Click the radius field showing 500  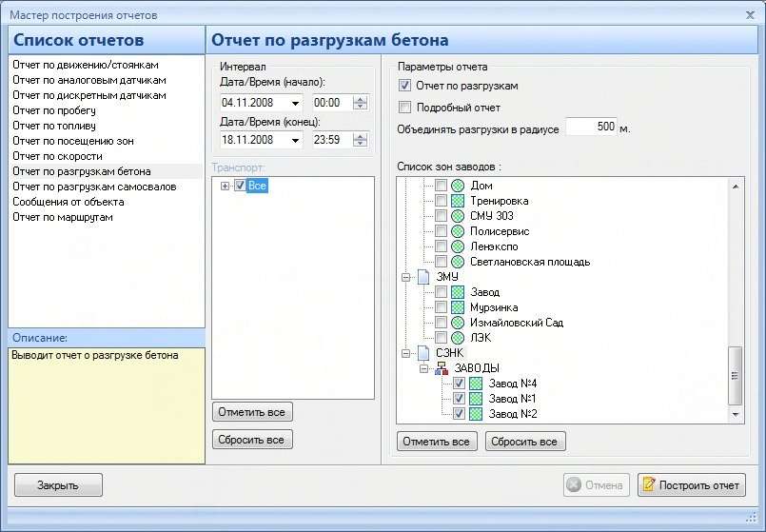click(x=592, y=127)
